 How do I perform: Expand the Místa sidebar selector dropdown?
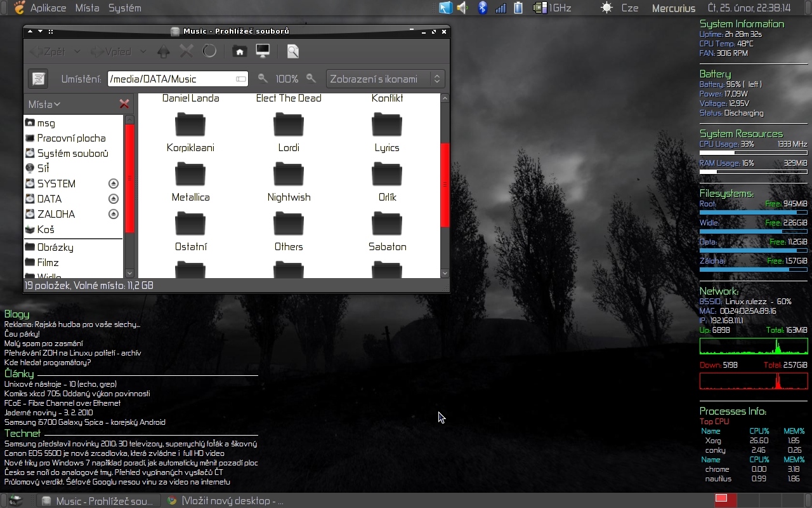coord(44,104)
